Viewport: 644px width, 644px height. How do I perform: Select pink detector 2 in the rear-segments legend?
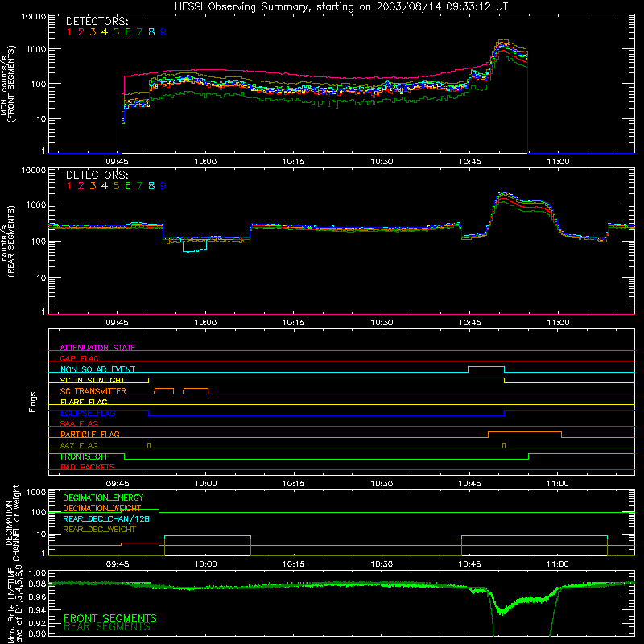81,186
